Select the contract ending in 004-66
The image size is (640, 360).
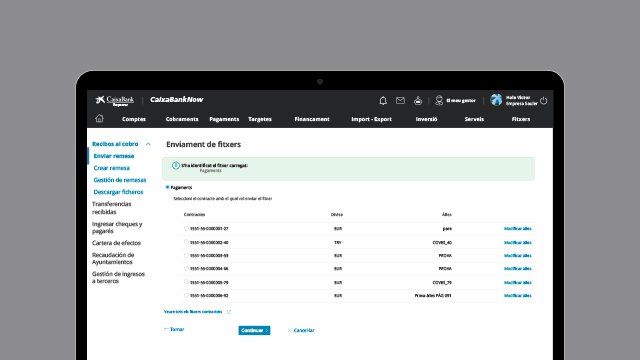186,269
